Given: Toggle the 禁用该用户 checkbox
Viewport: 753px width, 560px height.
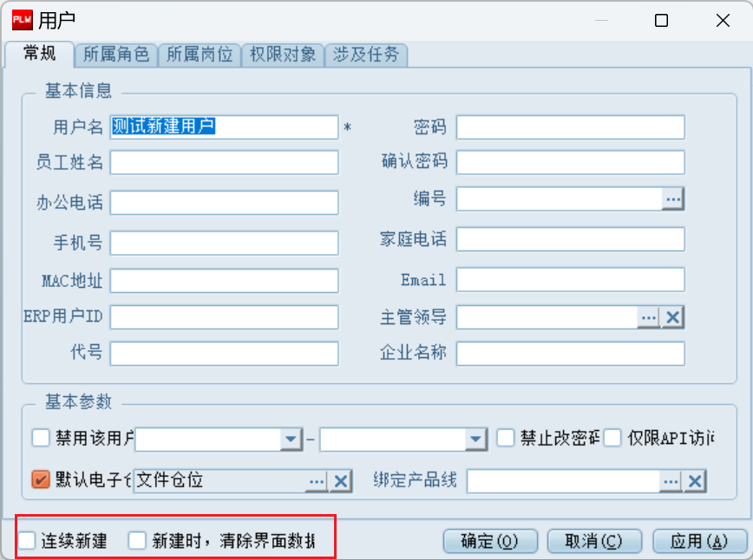Looking at the screenshot, I should 41,438.
